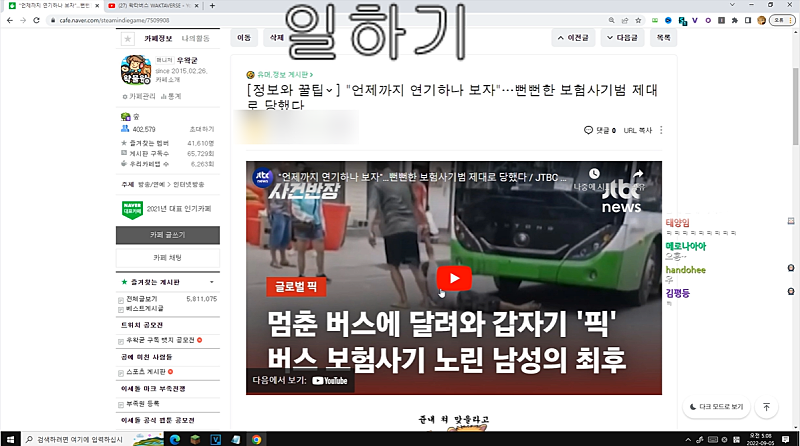Image resolution: width=800 pixels, height=446 pixels.
Task: Enable 다크 모드로 보기 toggle
Action: [x=716, y=407]
